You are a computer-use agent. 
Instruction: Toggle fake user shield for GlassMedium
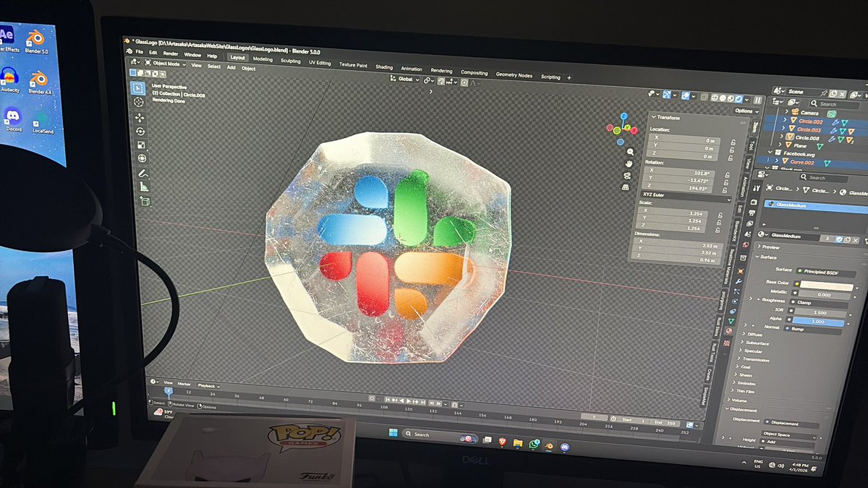(839, 239)
